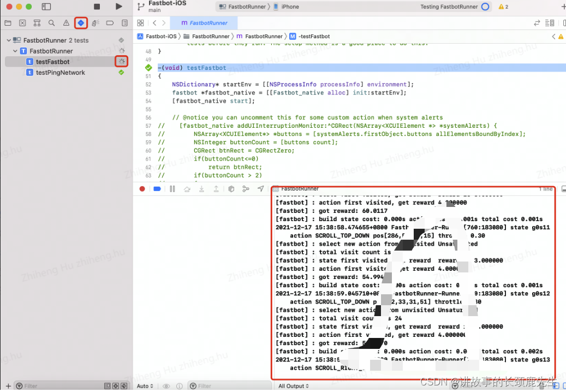Viewport: 566px width, 392px height.
Task: Open the Project navigator folder icon
Action: [8, 23]
